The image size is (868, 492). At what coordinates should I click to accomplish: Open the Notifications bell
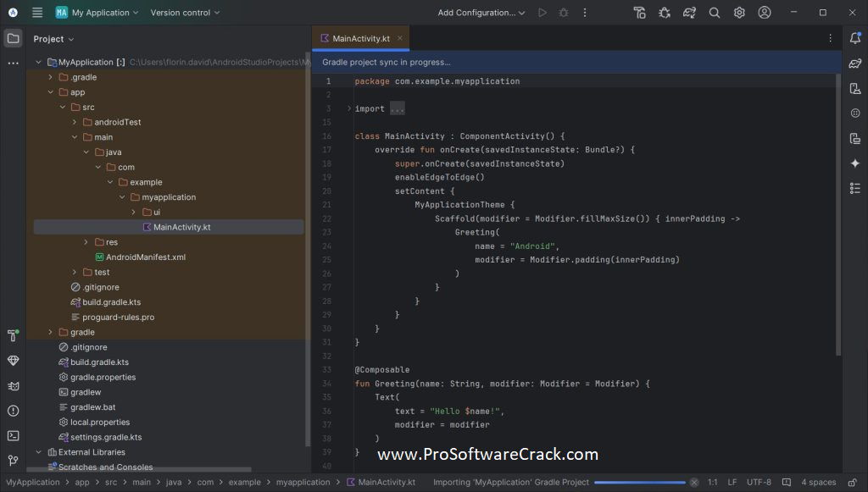coord(854,38)
